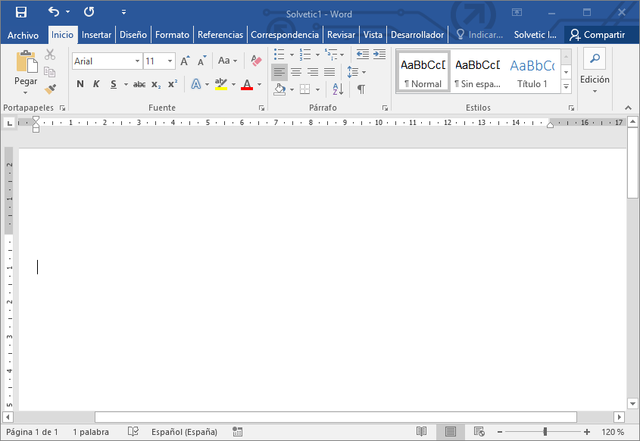Viewport: 640px width, 441px height.
Task: Open the font size 11 dropdown
Action: tap(170, 61)
